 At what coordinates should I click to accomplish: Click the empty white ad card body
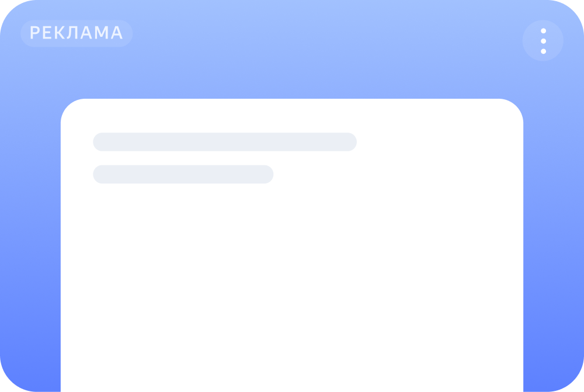pyautogui.click(x=292, y=261)
